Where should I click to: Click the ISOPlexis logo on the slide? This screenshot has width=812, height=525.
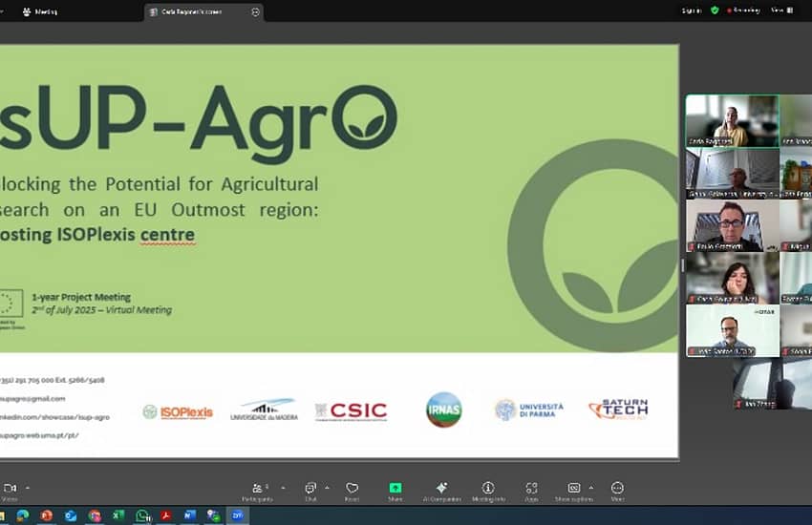(178, 411)
